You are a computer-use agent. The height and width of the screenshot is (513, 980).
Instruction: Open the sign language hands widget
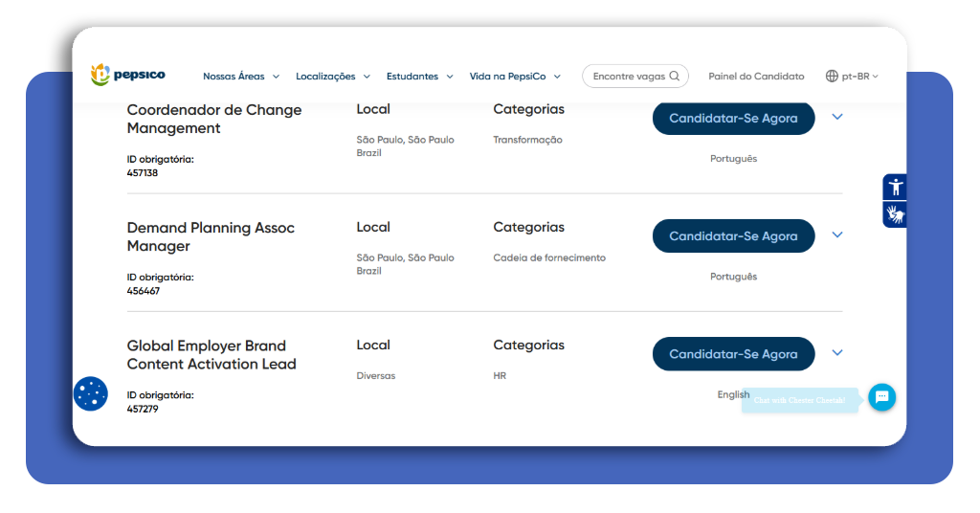[895, 215]
